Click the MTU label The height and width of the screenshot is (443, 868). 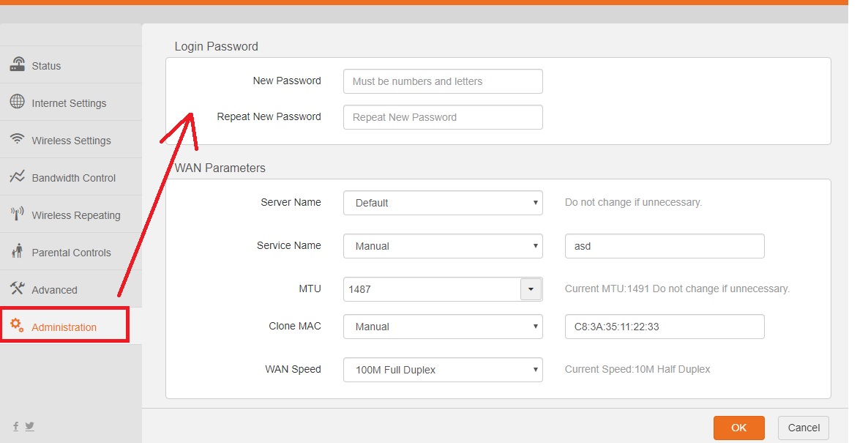coord(310,288)
